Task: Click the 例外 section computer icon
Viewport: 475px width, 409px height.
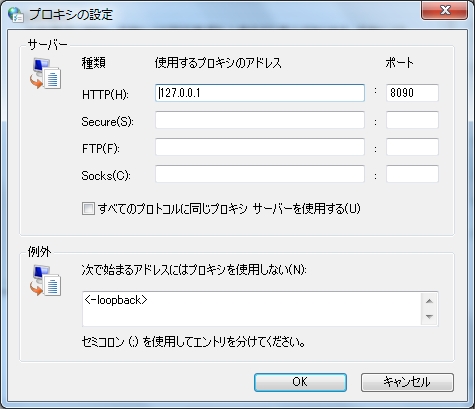Action: point(46,281)
